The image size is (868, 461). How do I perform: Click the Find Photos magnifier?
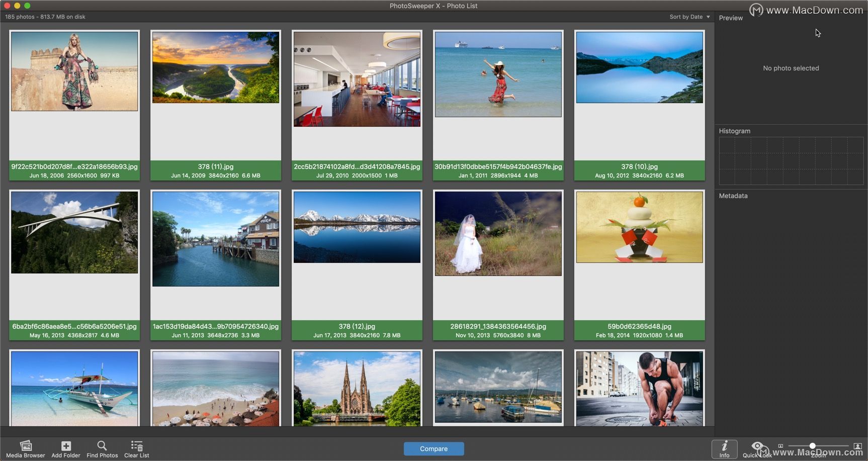coord(102,446)
